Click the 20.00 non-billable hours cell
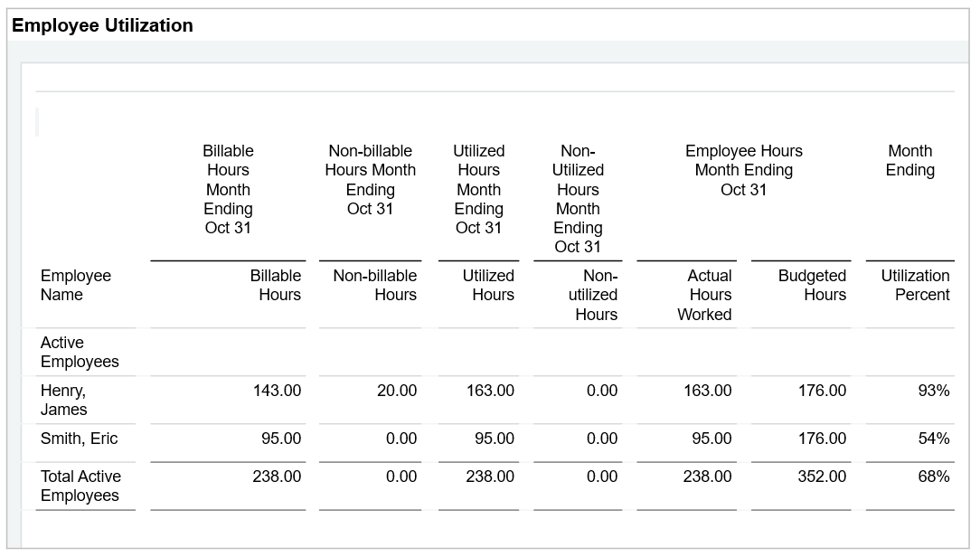Image resolution: width=980 pixels, height=557 pixels. [397, 391]
